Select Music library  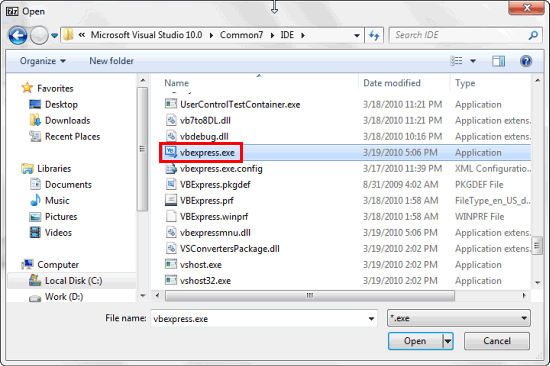(49, 200)
